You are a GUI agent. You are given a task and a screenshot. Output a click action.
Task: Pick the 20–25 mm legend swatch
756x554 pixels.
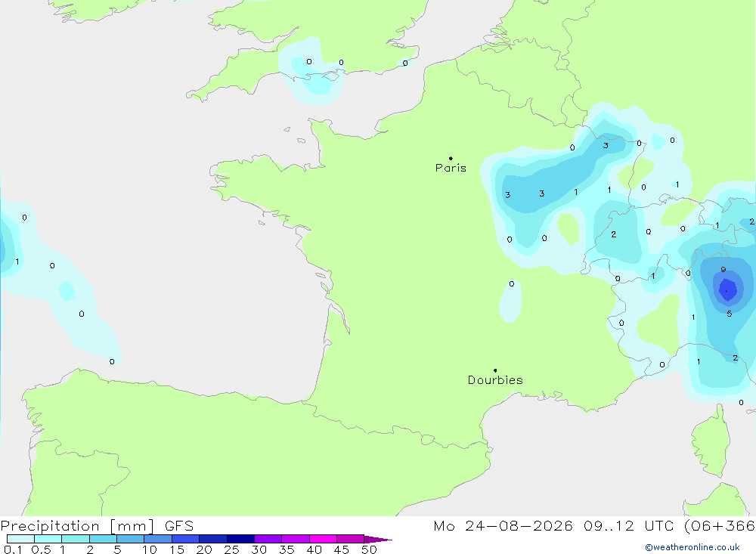213,539
